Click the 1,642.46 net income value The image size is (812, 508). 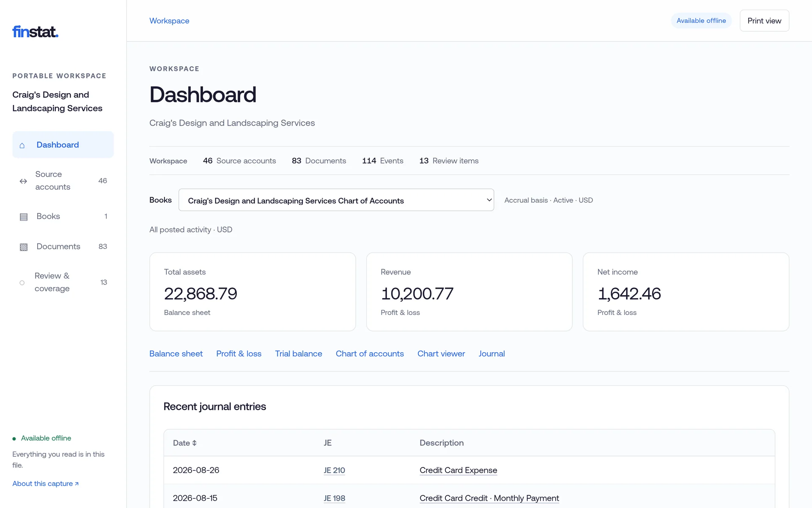click(x=629, y=294)
